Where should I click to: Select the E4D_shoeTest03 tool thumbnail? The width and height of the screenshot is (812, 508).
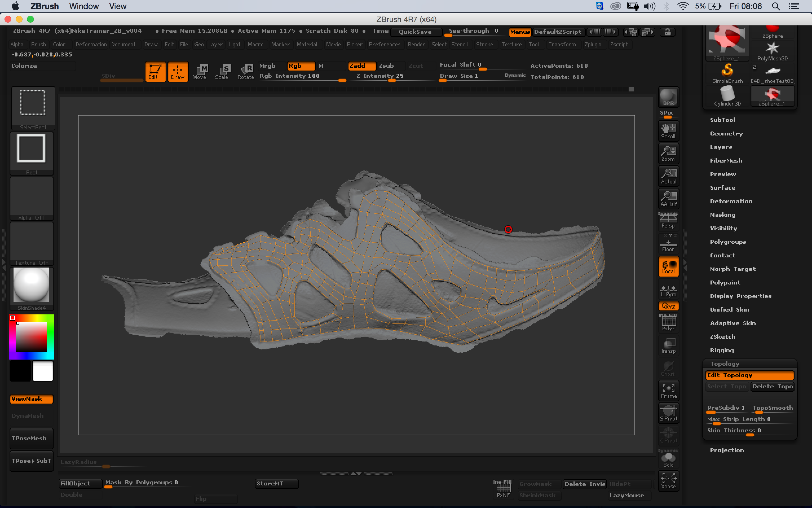(773, 74)
